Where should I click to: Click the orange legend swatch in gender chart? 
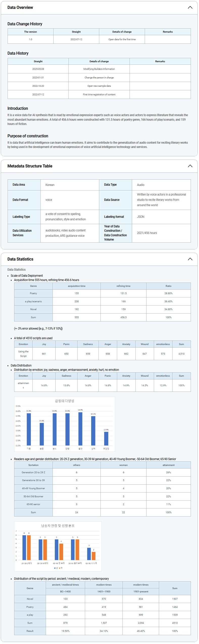60,568
